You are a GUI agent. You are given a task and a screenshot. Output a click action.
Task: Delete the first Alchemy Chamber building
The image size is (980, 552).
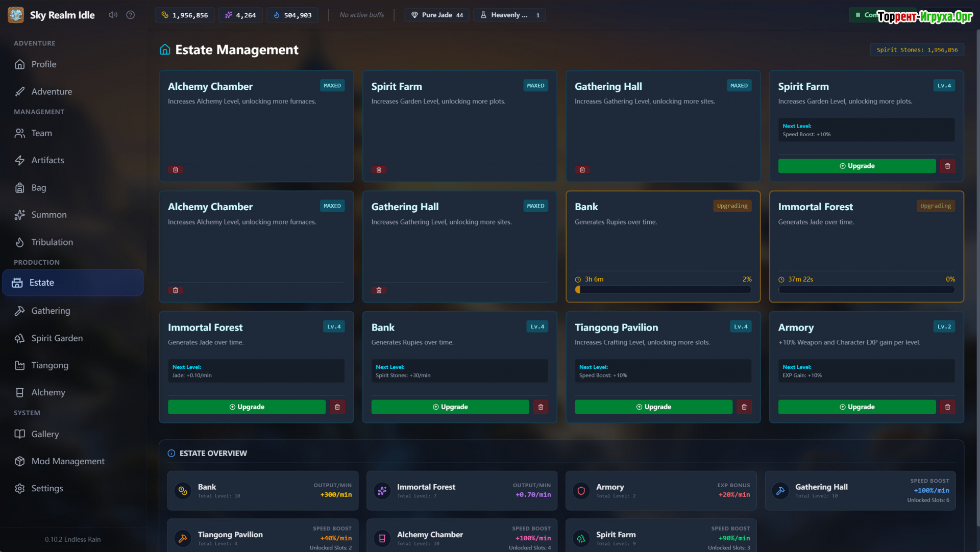pyautogui.click(x=175, y=169)
